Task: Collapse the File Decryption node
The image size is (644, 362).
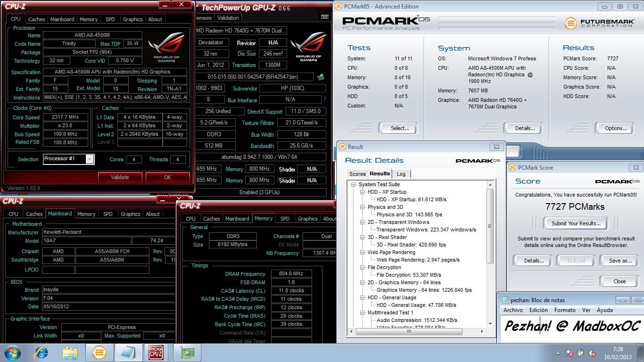Action: point(362,267)
